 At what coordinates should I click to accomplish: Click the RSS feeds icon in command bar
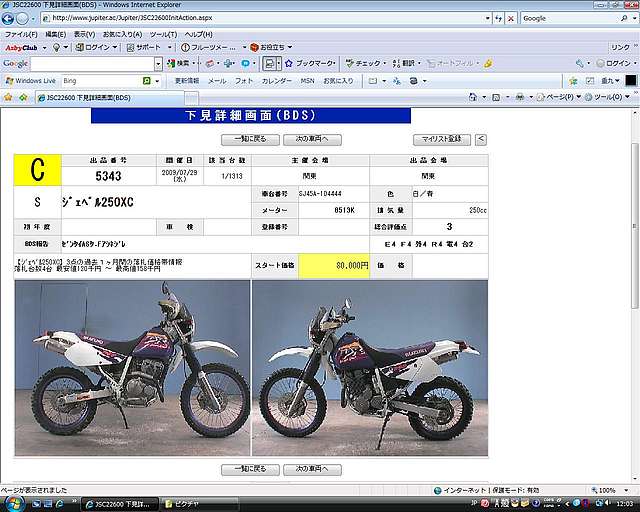point(496,97)
